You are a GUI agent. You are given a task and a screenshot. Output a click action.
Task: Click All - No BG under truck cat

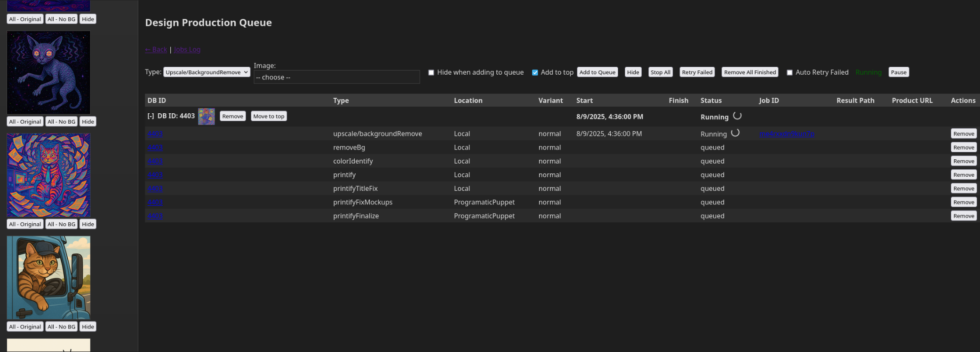tap(61, 327)
